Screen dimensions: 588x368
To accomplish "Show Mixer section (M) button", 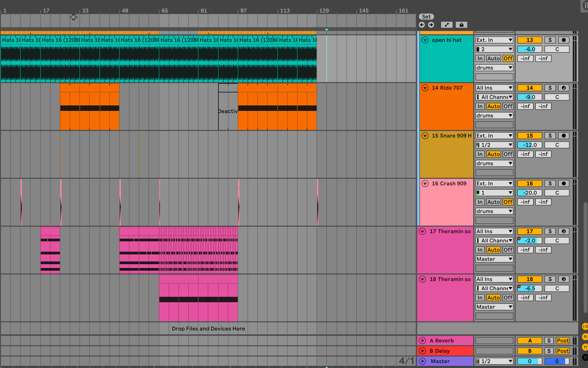I will point(585,347).
